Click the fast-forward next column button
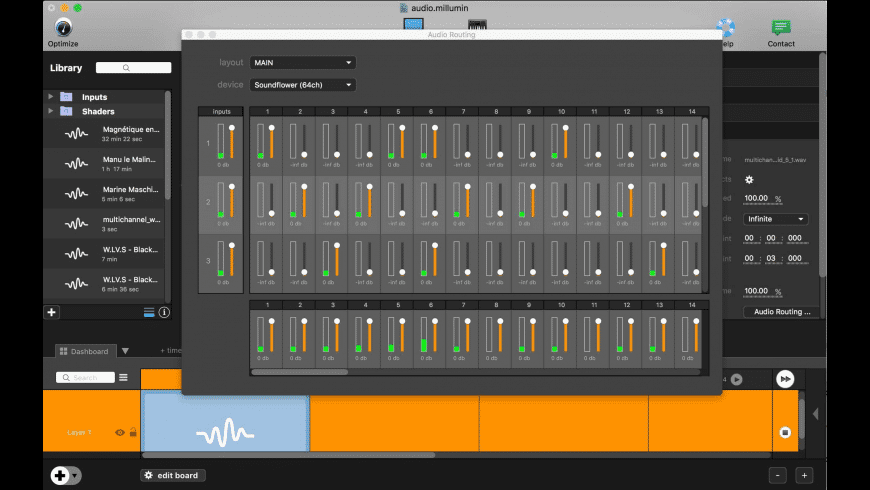Viewport: 870px width, 490px height. (x=785, y=379)
